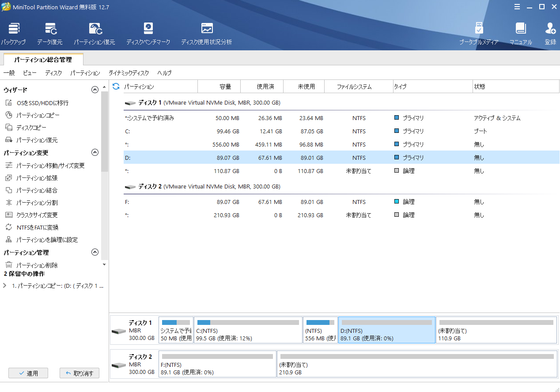Expand the pending パーティションコピー operation
This screenshot has width=560, height=392.
pos(4,286)
